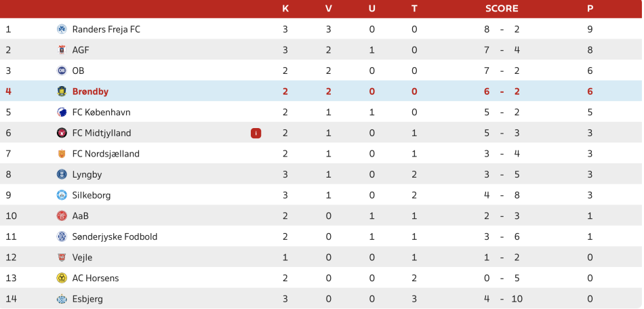Open the FC Midtjylland team name link
The image size is (644, 309).
pyautogui.click(x=102, y=133)
